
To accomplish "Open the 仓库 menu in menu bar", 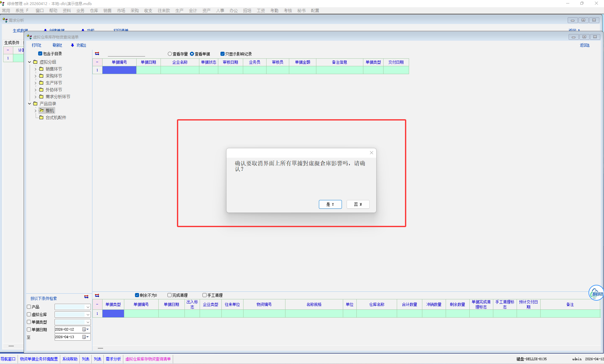I will coord(94,11).
